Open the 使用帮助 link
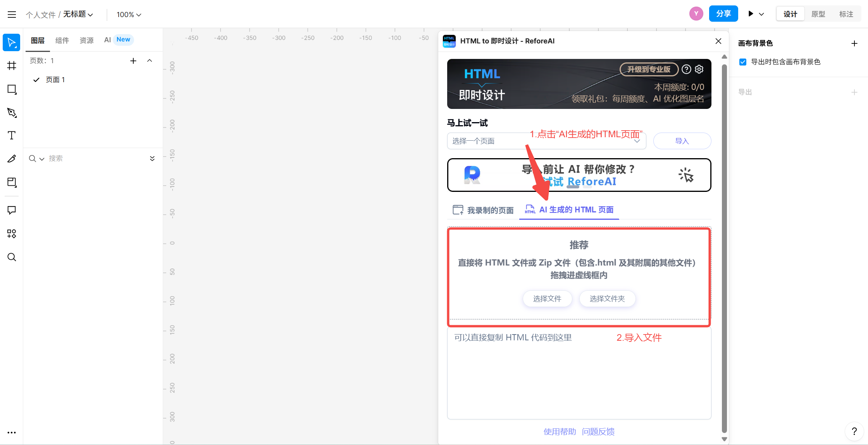Viewport: 868px width, 445px height. pos(560,431)
